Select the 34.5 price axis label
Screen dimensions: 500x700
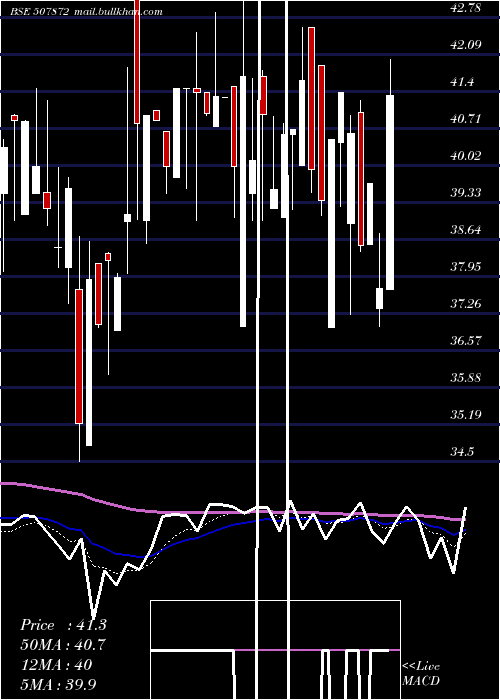click(462, 452)
